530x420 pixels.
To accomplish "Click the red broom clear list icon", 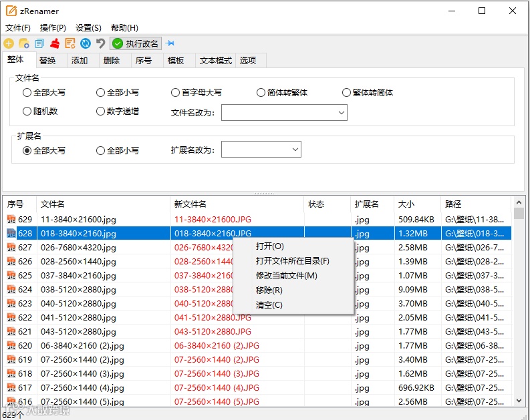I will [x=55, y=43].
